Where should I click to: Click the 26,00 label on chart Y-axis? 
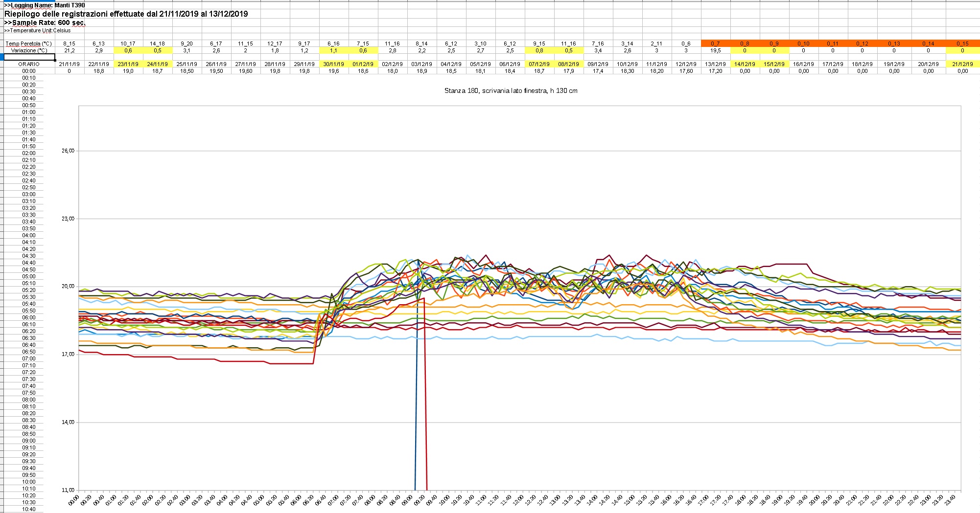click(68, 151)
